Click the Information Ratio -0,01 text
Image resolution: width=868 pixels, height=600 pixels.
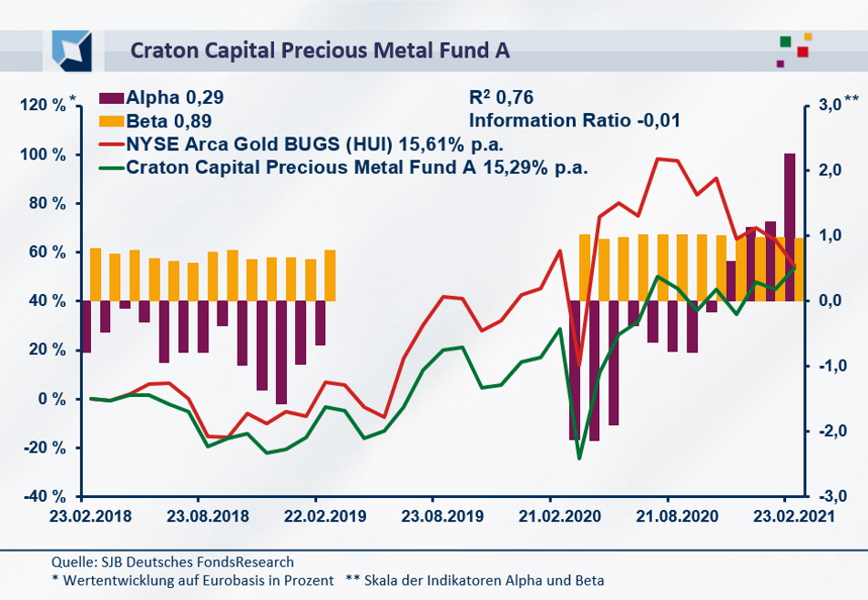pyautogui.click(x=575, y=120)
